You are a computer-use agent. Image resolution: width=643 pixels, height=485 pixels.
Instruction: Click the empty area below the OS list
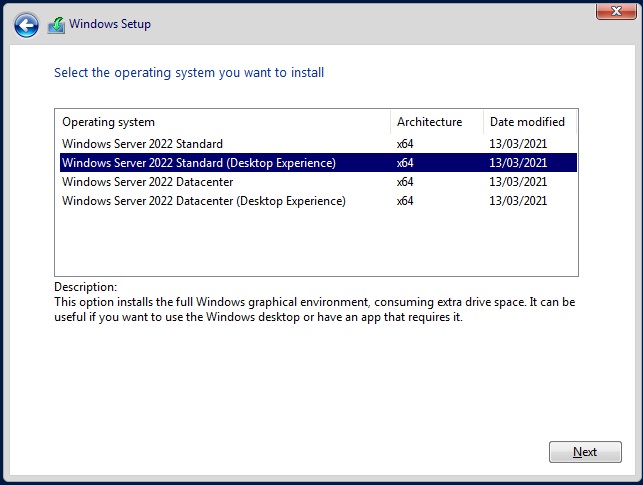316,242
